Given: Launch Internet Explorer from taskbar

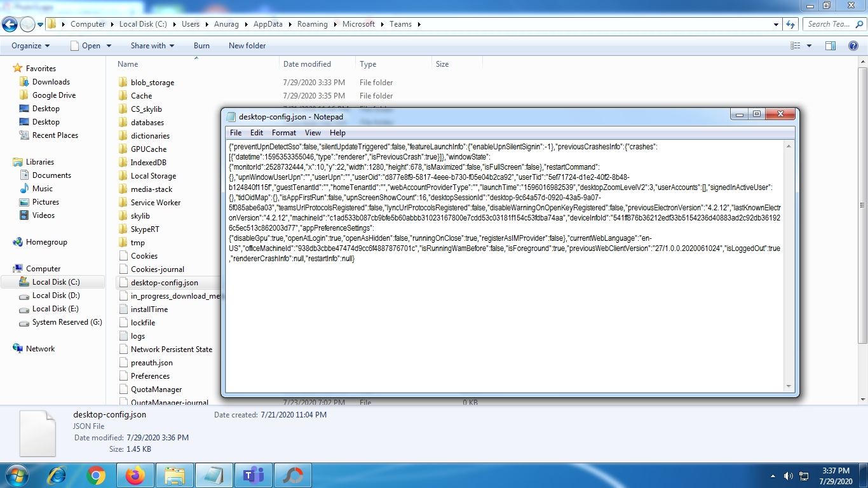Looking at the screenshot, I should coord(57,475).
